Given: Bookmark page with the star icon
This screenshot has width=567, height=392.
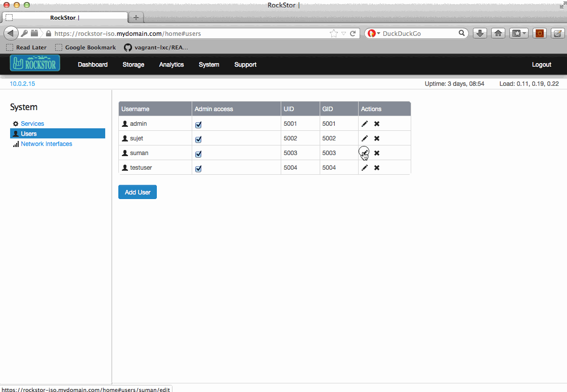Looking at the screenshot, I should (x=334, y=34).
